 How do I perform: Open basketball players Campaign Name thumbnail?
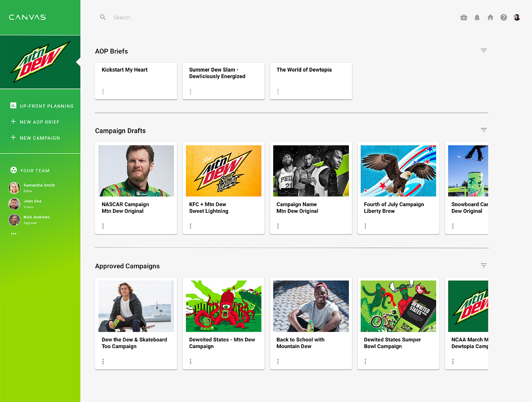[311, 171]
